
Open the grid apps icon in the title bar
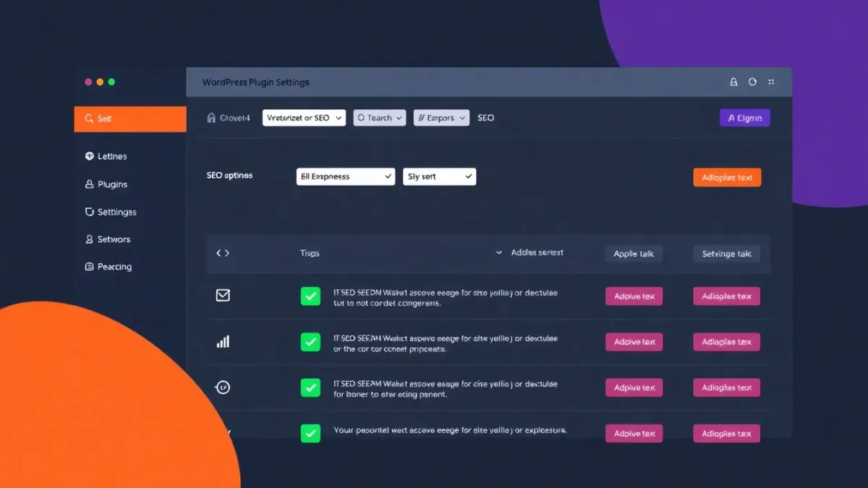pyautogui.click(x=771, y=82)
